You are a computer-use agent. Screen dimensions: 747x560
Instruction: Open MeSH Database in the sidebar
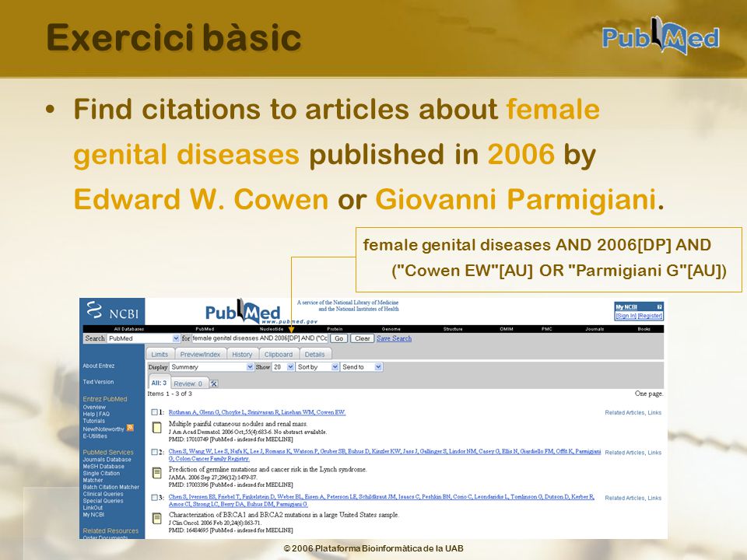(103, 467)
